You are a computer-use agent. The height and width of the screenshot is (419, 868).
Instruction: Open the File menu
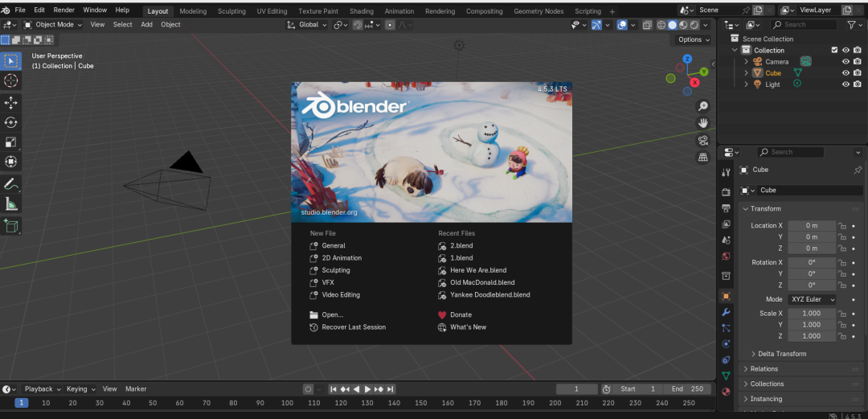[20, 10]
